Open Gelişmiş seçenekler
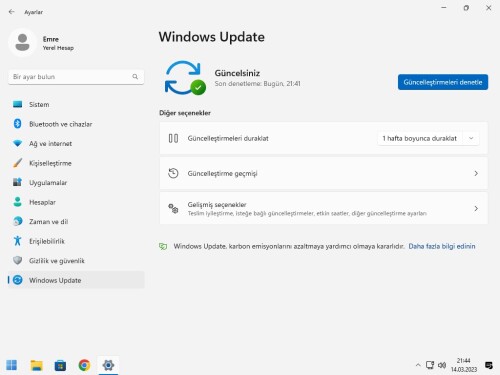 (x=323, y=209)
